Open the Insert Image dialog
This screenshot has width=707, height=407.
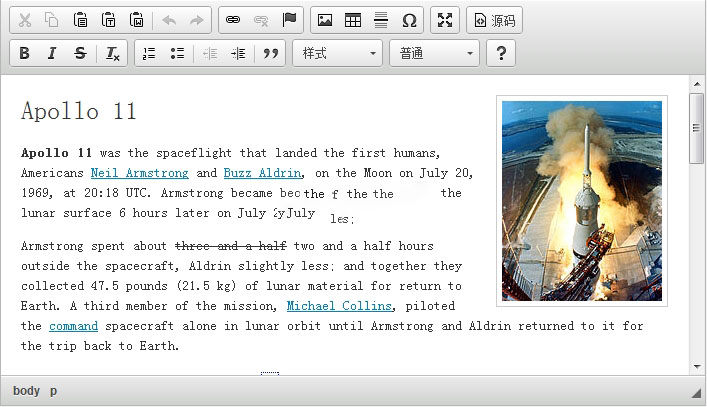pos(325,20)
